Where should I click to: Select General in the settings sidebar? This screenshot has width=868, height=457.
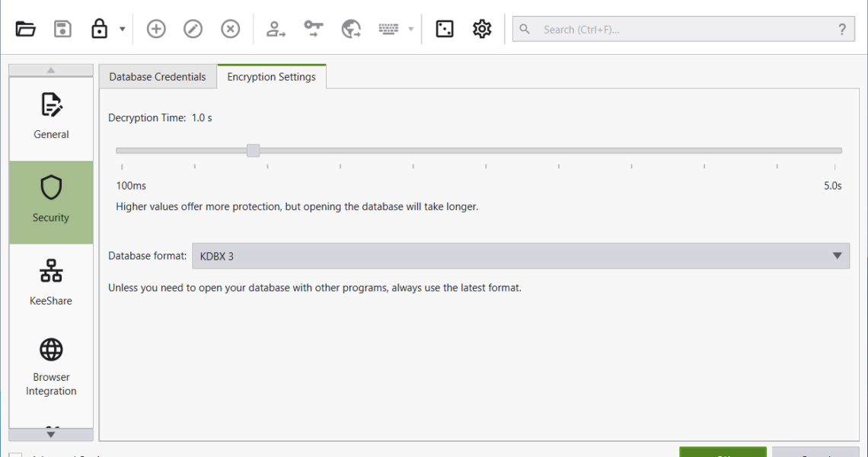(x=51, y=117)
